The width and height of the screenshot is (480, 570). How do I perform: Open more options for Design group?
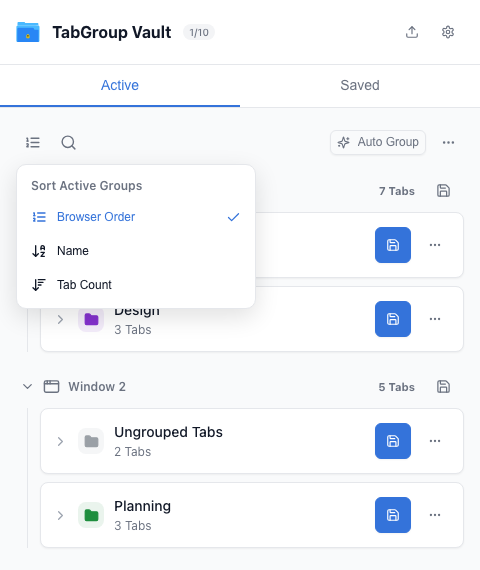tap(435, 319)
